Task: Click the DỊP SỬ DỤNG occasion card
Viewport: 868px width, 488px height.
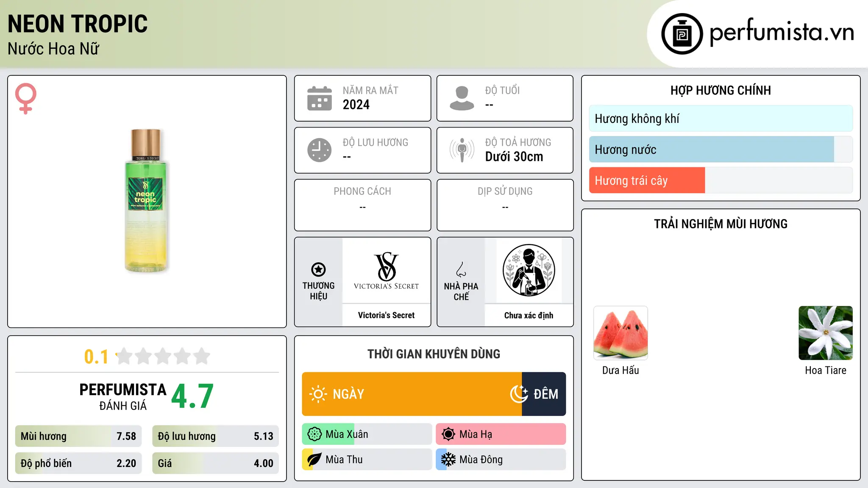Action: (505, 205)
